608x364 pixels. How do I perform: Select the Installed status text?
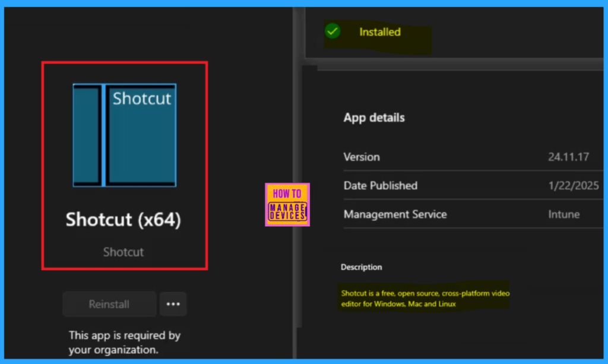(379, 32)
